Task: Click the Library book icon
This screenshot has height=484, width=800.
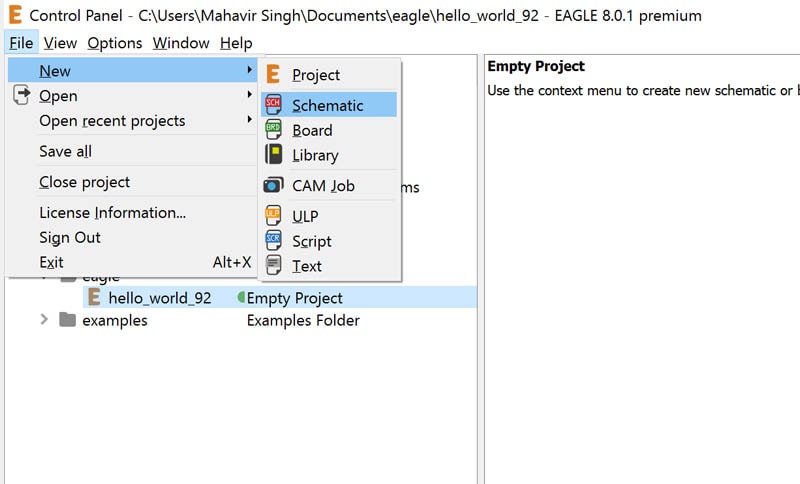Action: 273,155
